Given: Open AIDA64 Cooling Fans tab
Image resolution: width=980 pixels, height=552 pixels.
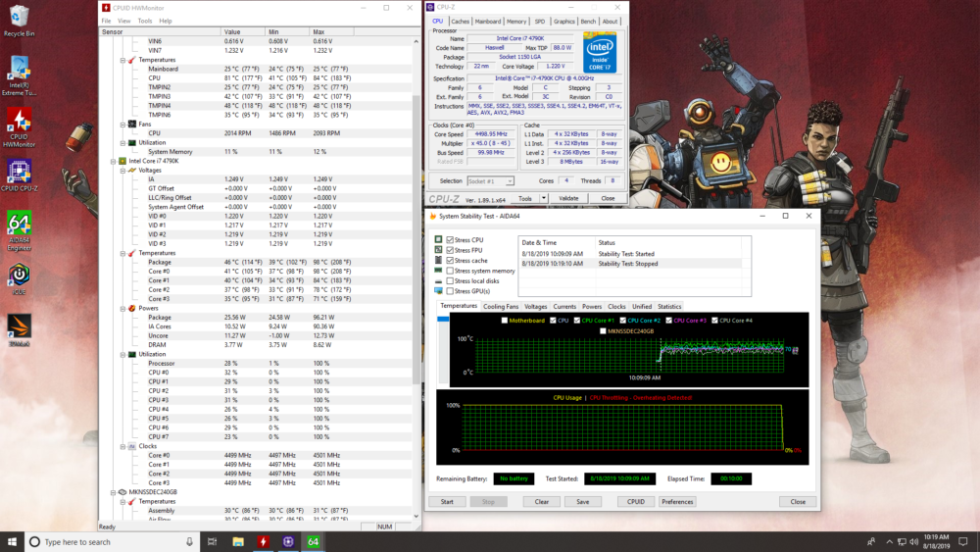Looking at the screenshot, I should 501,306.
